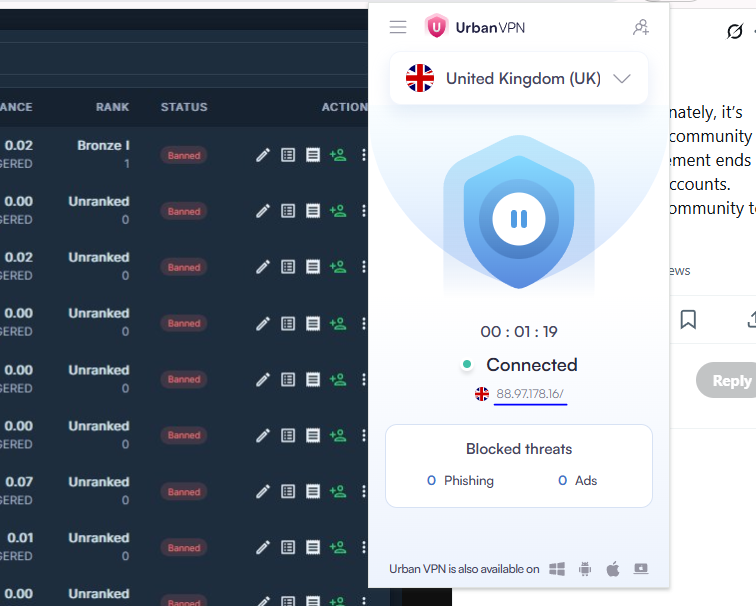Click the Urban VPN shield logo

coord(436,27)
